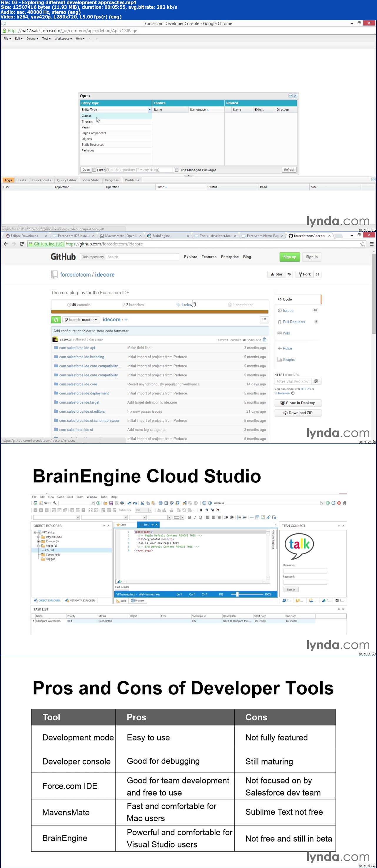Open the Debug menu in Developer Console
377x868 pixels.
(32, 39)
